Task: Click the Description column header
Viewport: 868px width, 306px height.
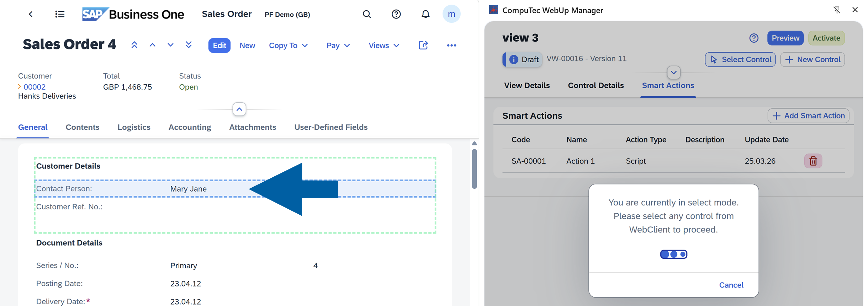Action: (705, 140)
